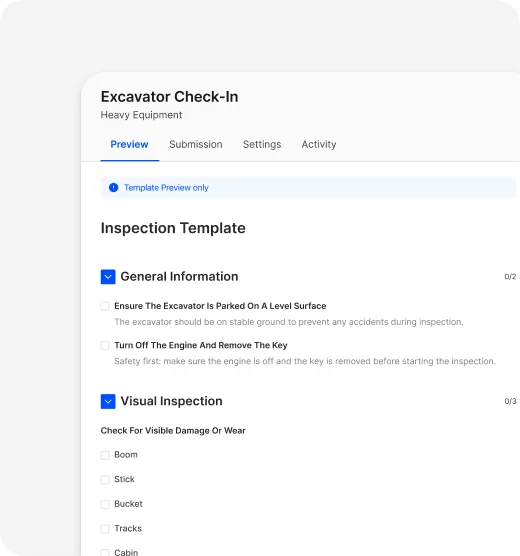520x556 pixels.
Task: Check Turn Off The Engine And Remove The Key
Action: click(x=105, y=345)
